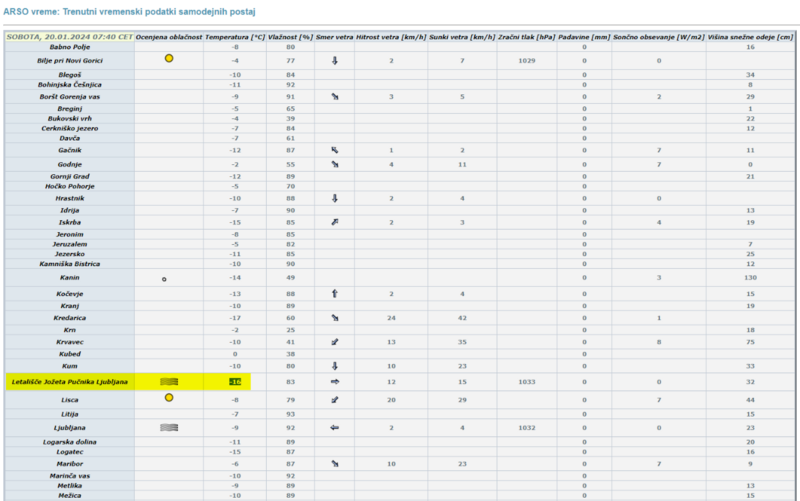Click the highlighted temperature cell for Letališče
The image size is (800, 501).
(x=235, y=381)
